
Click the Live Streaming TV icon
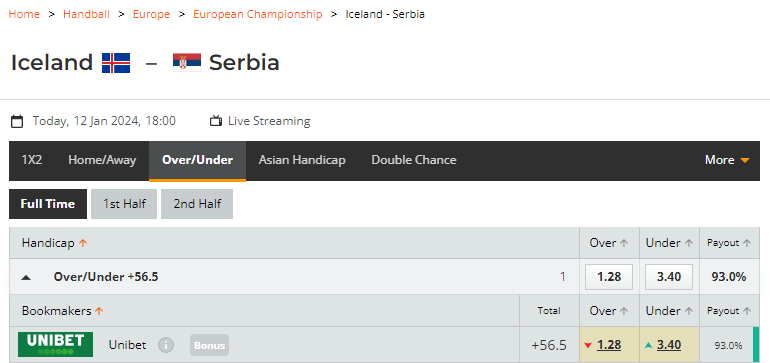216,121
